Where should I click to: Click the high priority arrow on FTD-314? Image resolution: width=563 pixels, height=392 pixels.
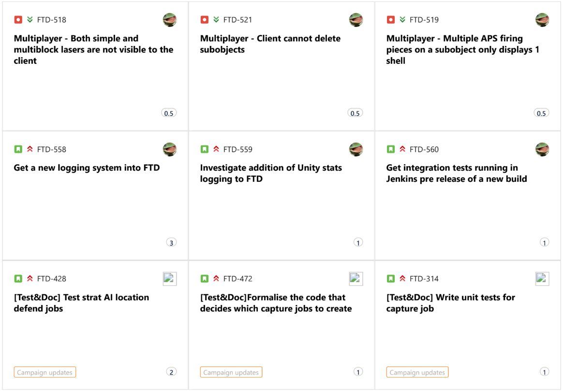402,278
